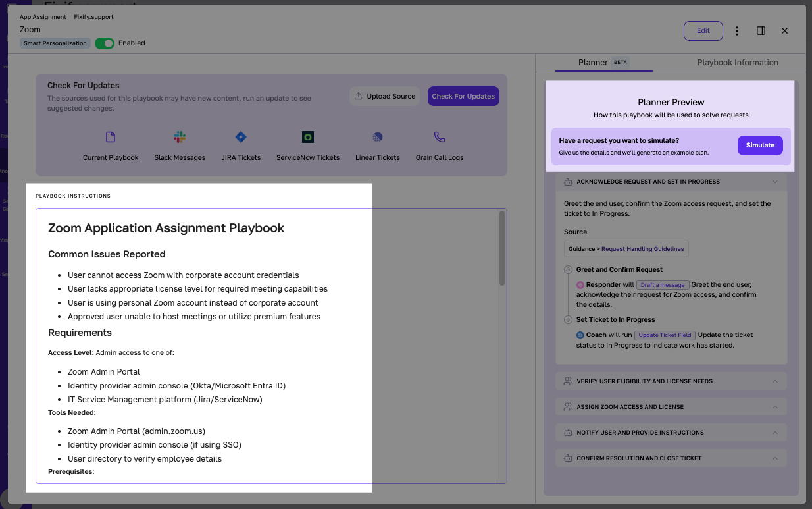Screen dimensions: 812x509
Task: Open the ServiceNow Tickets source
Action: tap(307, 137)
